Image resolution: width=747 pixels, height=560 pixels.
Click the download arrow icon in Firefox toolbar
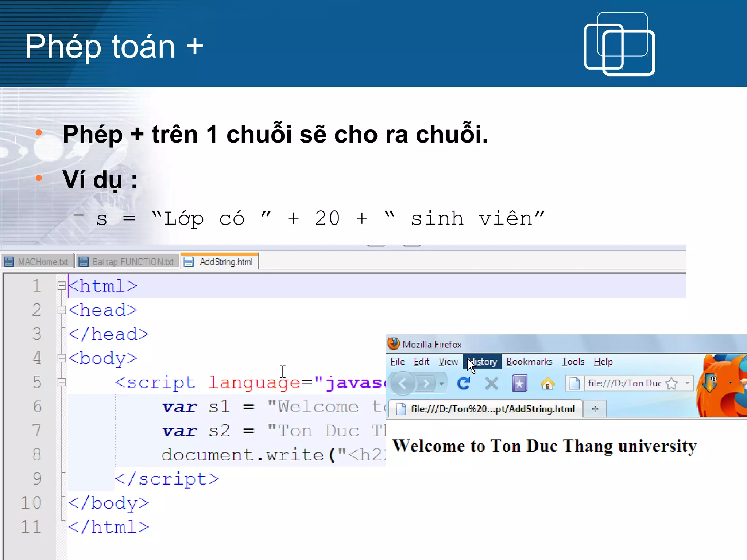710,384
